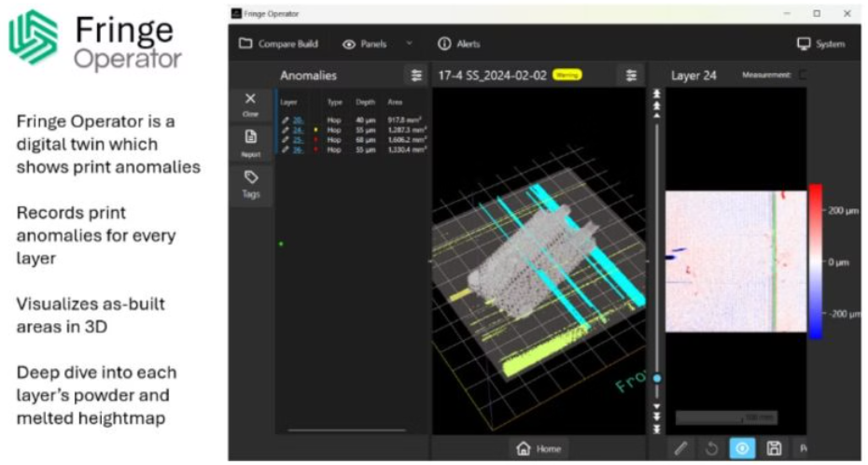Screen dimensions: 868x465
Task: Minimize the Fringe Operator window
Action: click(787, 13)
